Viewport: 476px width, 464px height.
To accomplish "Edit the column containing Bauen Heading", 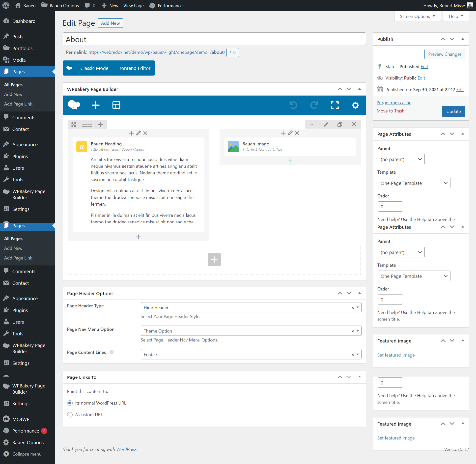I will [x=139, y=133].
